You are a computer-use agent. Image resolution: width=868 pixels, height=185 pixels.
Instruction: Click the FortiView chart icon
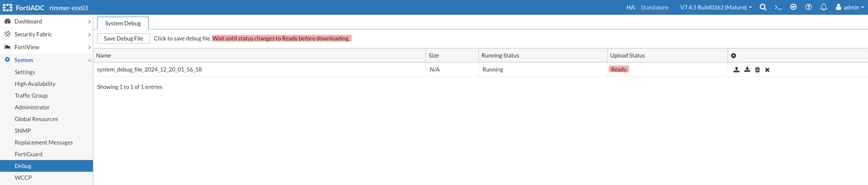(x=8, y=47)
